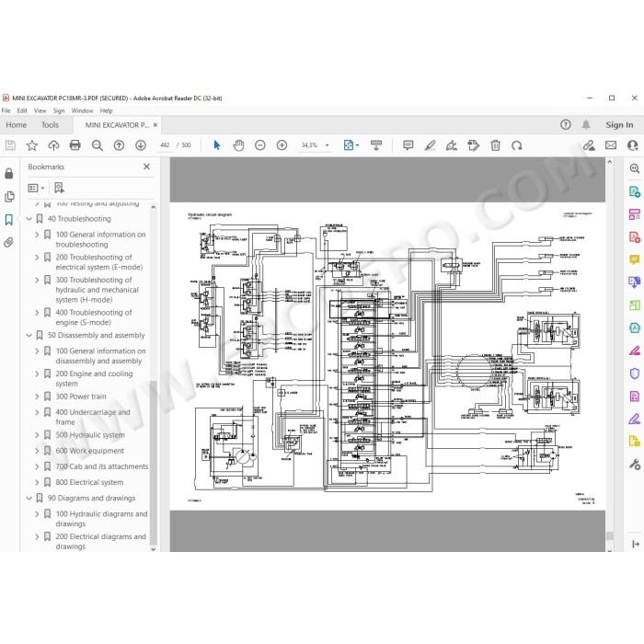Screen dimensions: 644x644
Task: Click the Zoom in plus icon
Action: pyautogui.click(x=282, y=145)
